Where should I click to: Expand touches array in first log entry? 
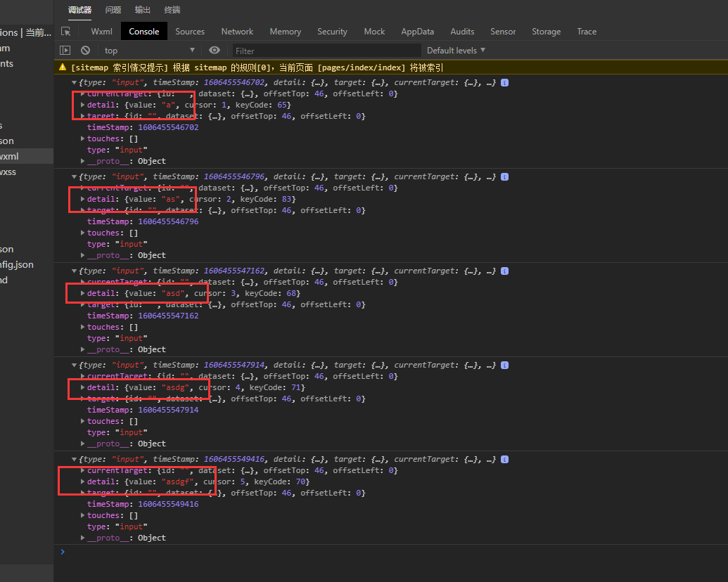coord(82,138)
